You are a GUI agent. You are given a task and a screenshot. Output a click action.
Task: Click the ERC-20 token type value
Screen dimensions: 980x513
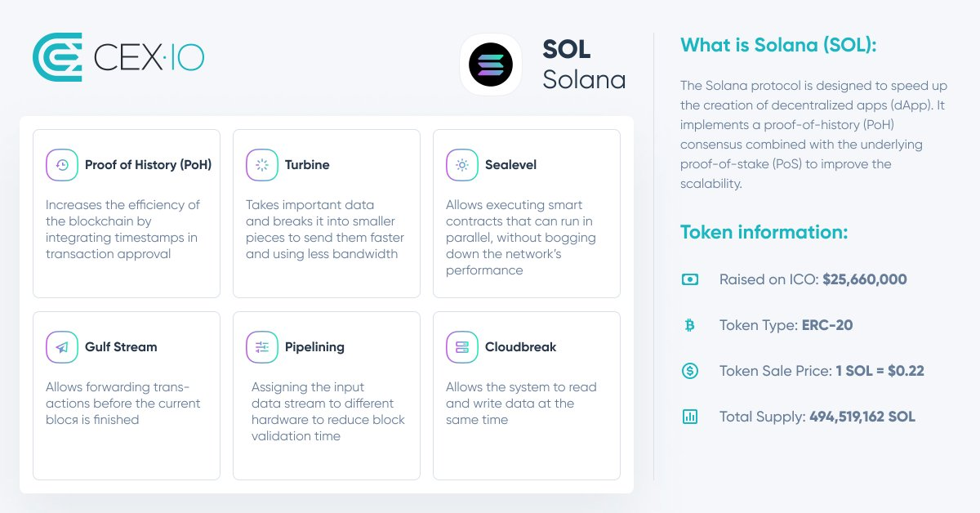[826, 325]
